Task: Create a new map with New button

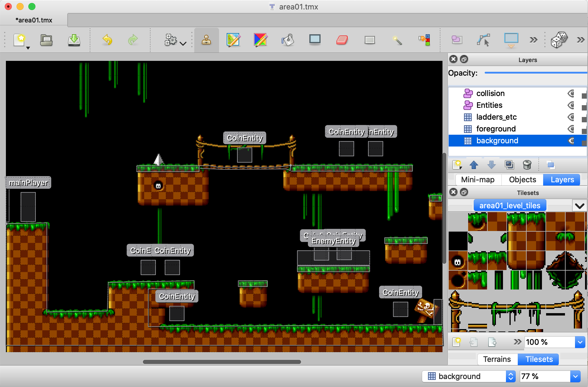Action: [19, 40]
